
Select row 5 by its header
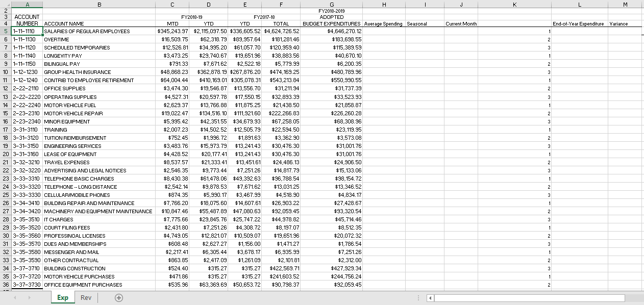[x=6, y=31]
